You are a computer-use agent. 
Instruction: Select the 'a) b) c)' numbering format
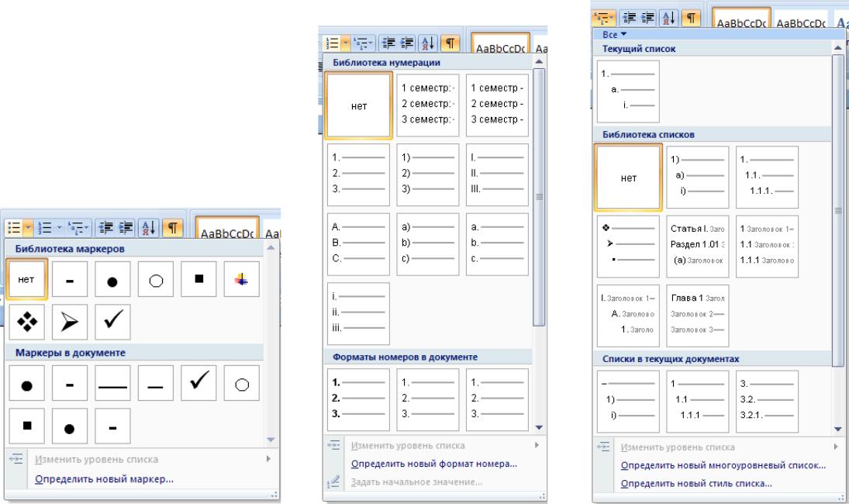click(x=428, y=243)
